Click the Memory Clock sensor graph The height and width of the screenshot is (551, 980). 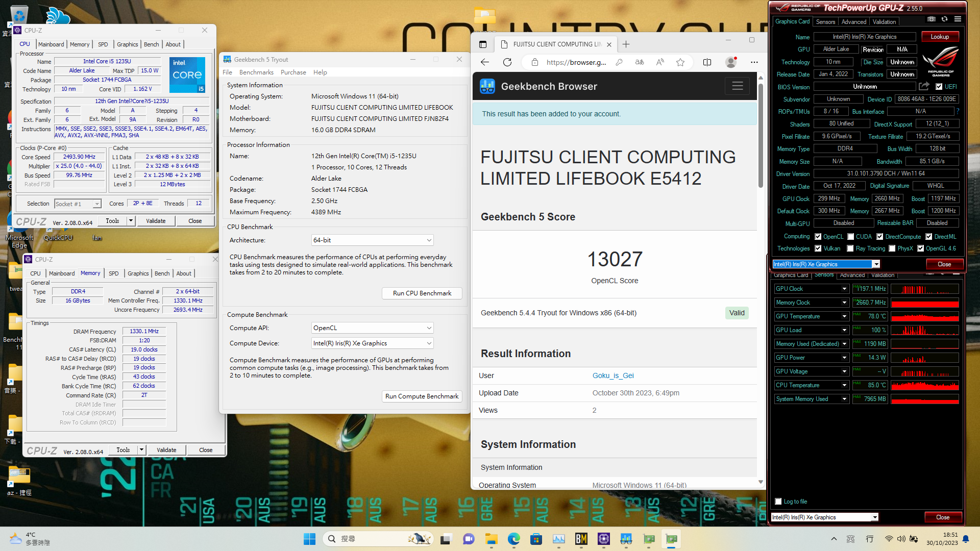[x=925, y=303]
